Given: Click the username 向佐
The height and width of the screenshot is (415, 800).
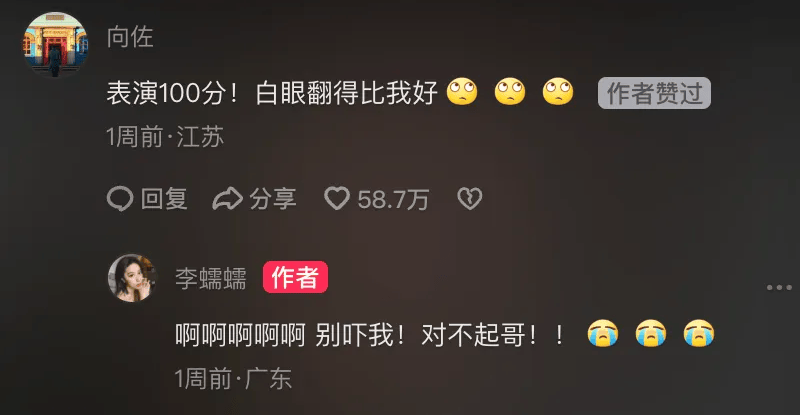Looking at the screenshot, I should 130,37.
